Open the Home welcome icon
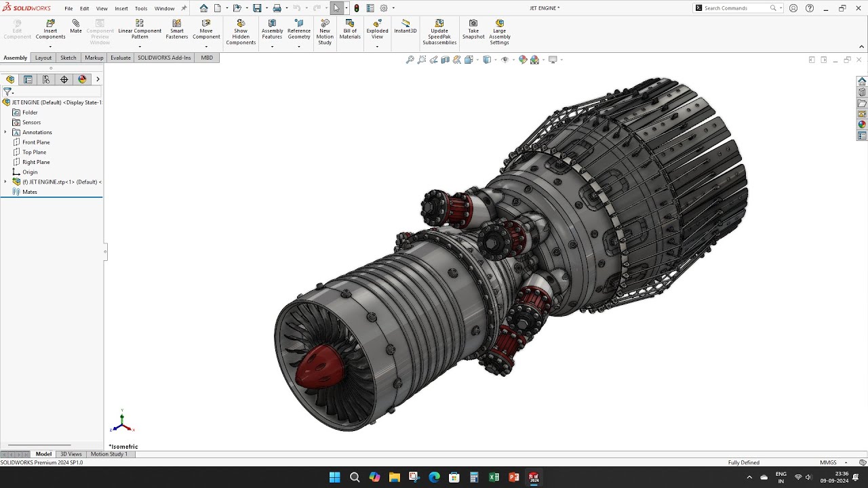Screen dimensions: 868x488 (203, 8)
